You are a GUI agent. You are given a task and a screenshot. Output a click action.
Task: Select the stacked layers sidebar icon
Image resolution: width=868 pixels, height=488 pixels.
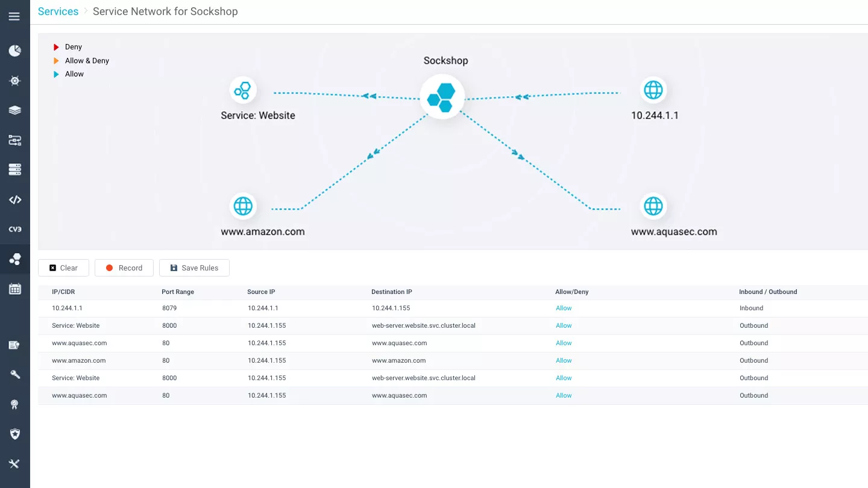(14, 110)
